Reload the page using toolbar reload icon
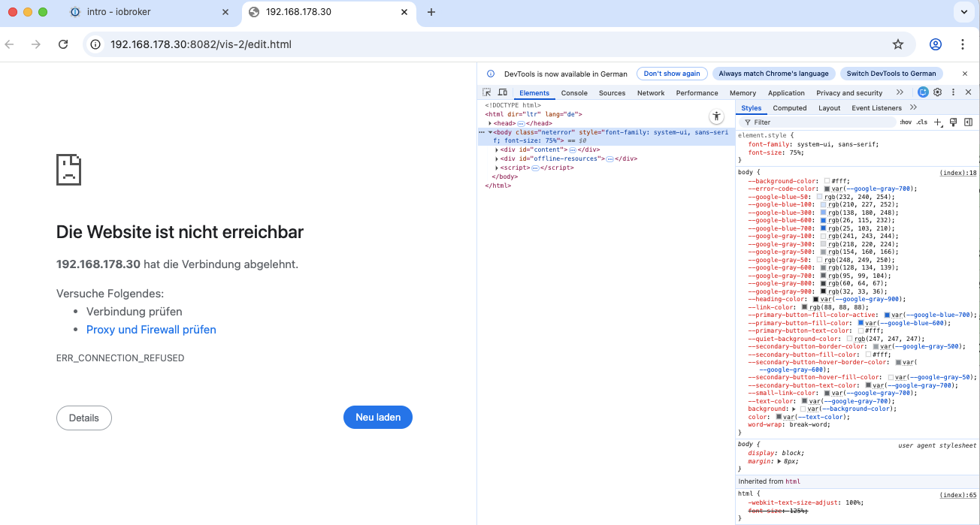980x525 pixels. tap(63, 44)
